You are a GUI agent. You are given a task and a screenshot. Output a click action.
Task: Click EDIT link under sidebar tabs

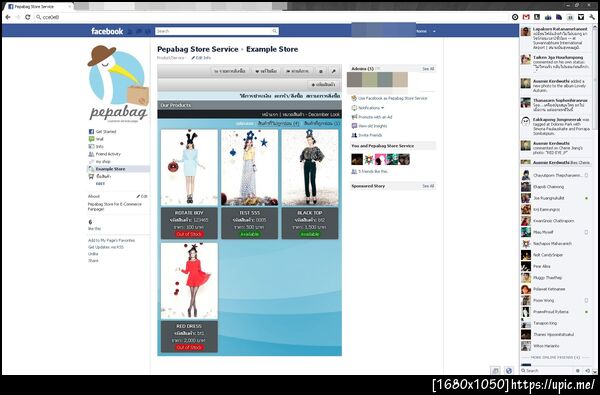point(100,184)
